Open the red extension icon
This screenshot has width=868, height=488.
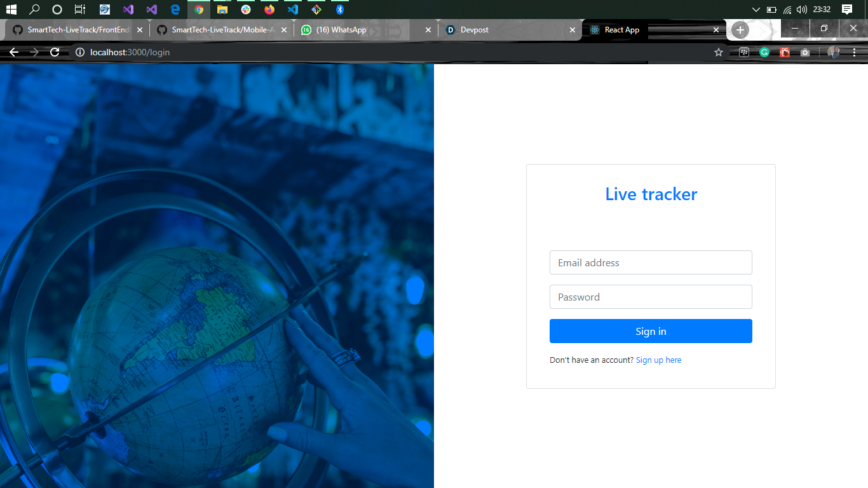[785, 52]
